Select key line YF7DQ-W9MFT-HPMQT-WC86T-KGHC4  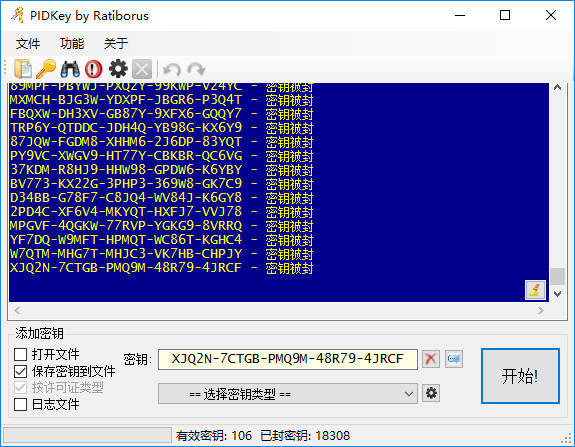[x=161, y=240]
